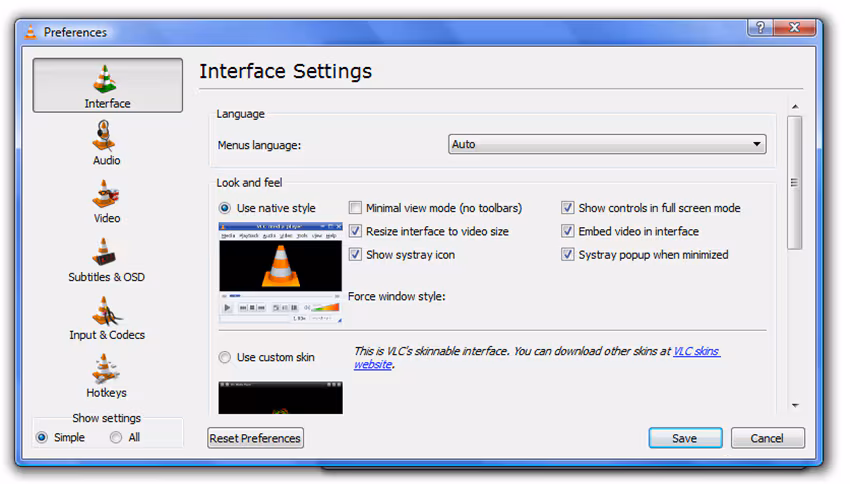Screen dimensions: 850x484
Task: Open the Menus language dropdown
Action: pyautogui.click(x=607, y=144)
